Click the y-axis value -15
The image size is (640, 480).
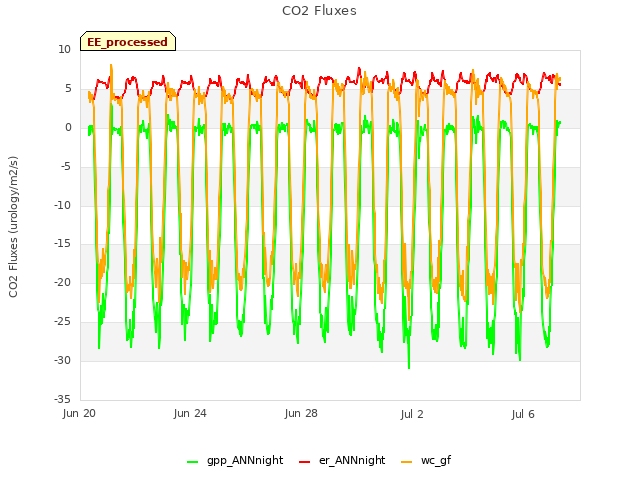point(62,244)
